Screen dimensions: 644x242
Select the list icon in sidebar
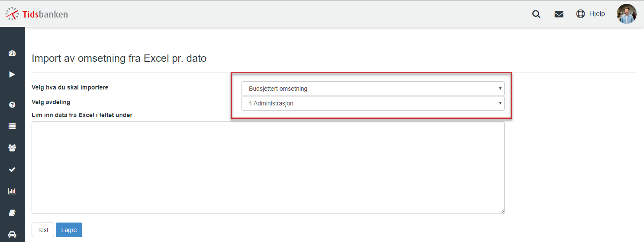click(x=12, y=126)
